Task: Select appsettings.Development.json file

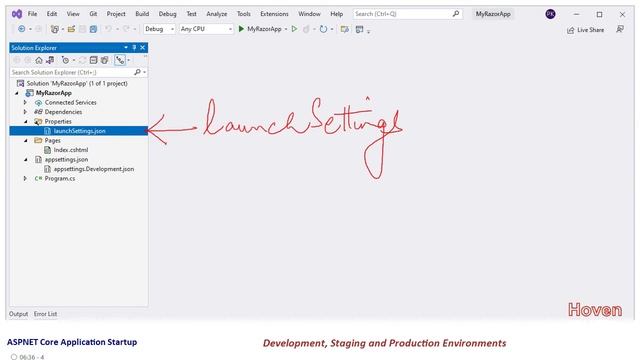Action: pyautogui.click(x=93, y=169)
